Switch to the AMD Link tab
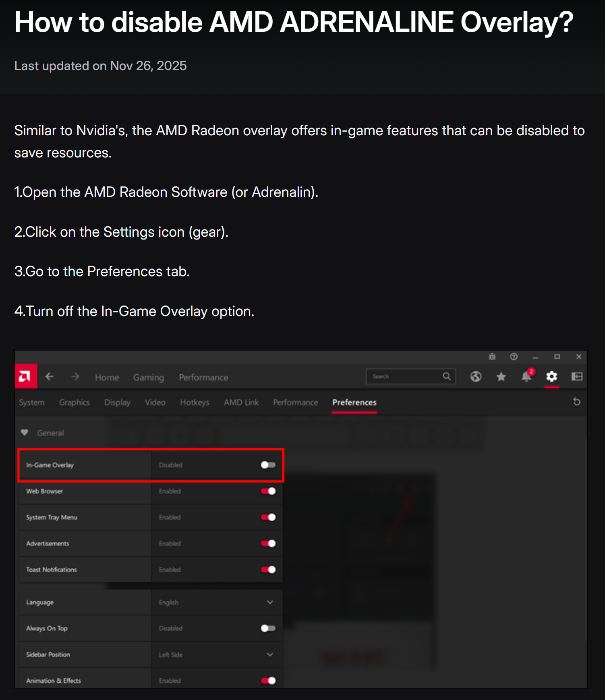Screen dimensions: 605x700 (x=241, y=403)
